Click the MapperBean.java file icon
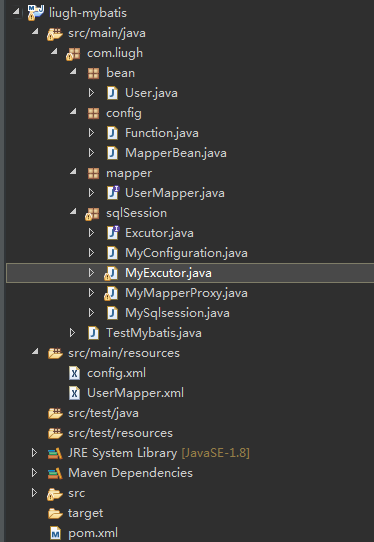 click(x=112, y=153)
